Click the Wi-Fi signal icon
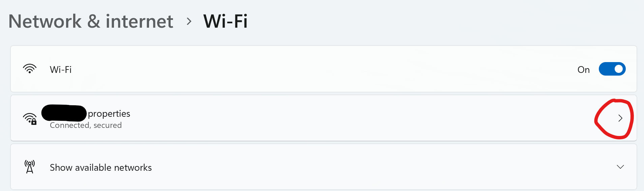 click(x=30, y=69)
